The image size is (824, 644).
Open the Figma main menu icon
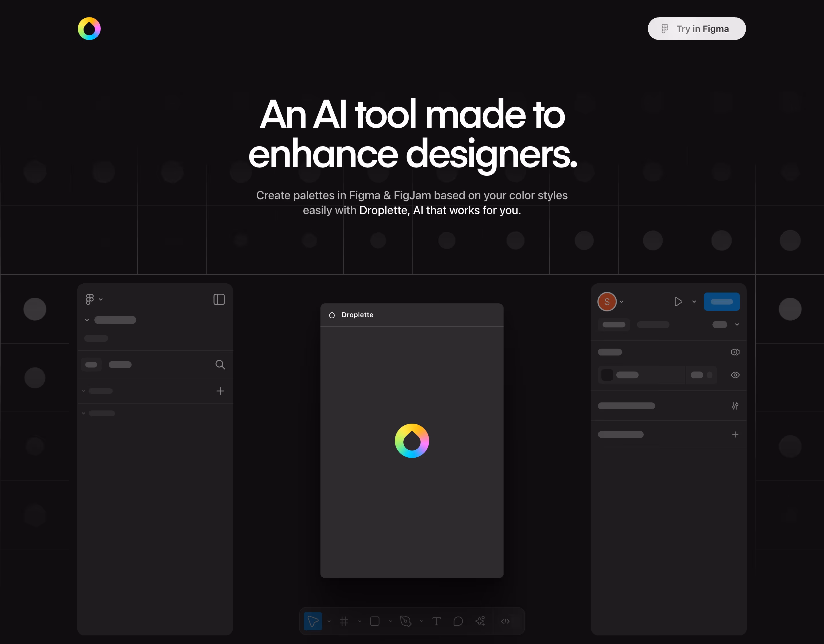tap(90, 299)
